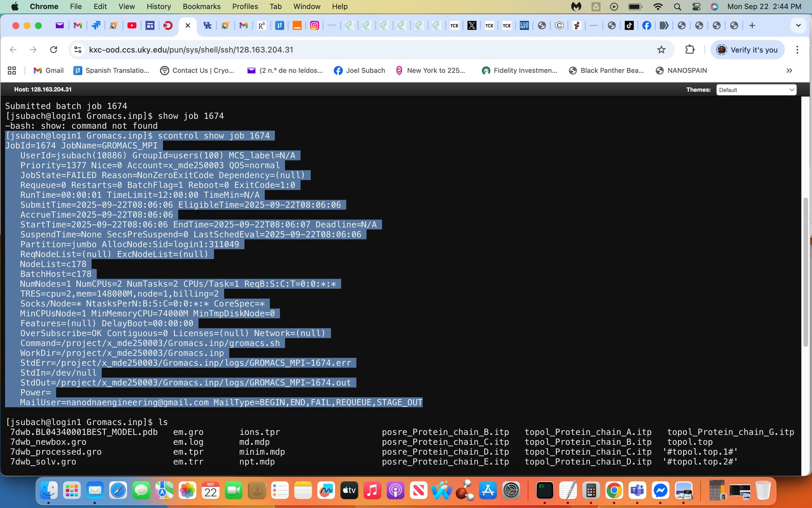Click the Verify it's you button
Image resolution: width=812 pixels, height=508 pixels.
pos(747,50)
